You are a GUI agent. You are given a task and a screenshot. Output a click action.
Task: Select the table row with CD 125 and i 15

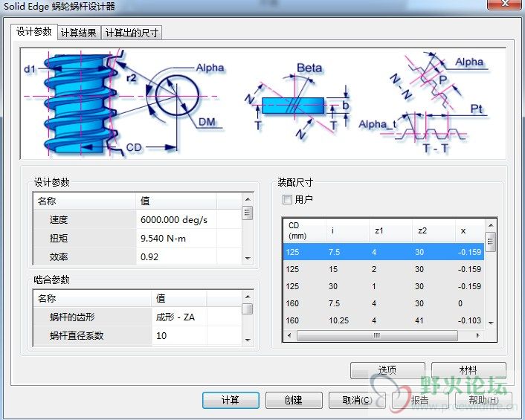[x=384, y=269]
